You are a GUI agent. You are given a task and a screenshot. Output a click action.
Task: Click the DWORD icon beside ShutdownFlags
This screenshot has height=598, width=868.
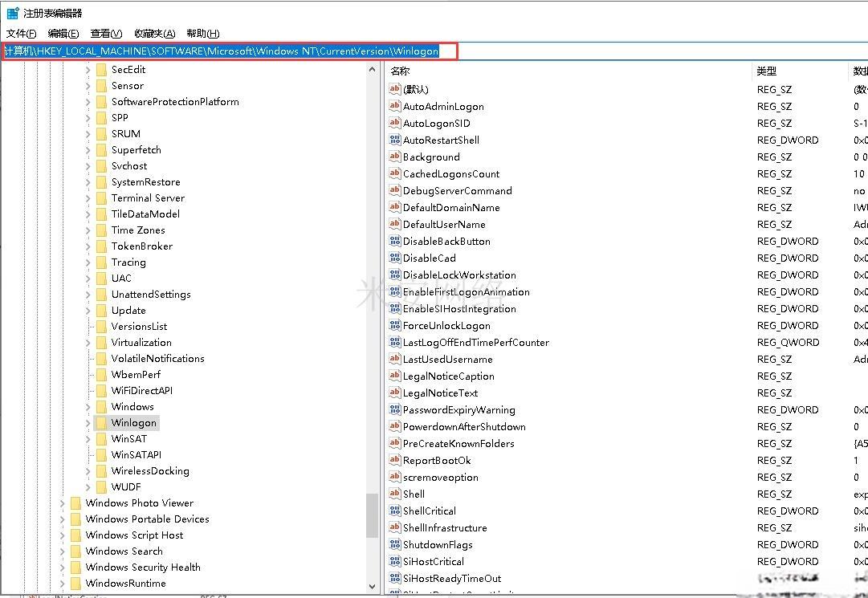point(395,544)
